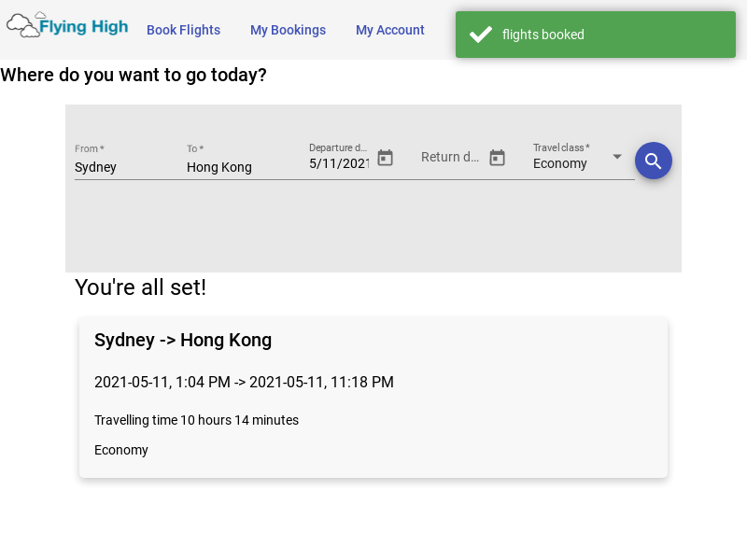Screen dimensions: 747x560
Task: Expand the Travel class dropdown arrow
Action: coord(616,157)
